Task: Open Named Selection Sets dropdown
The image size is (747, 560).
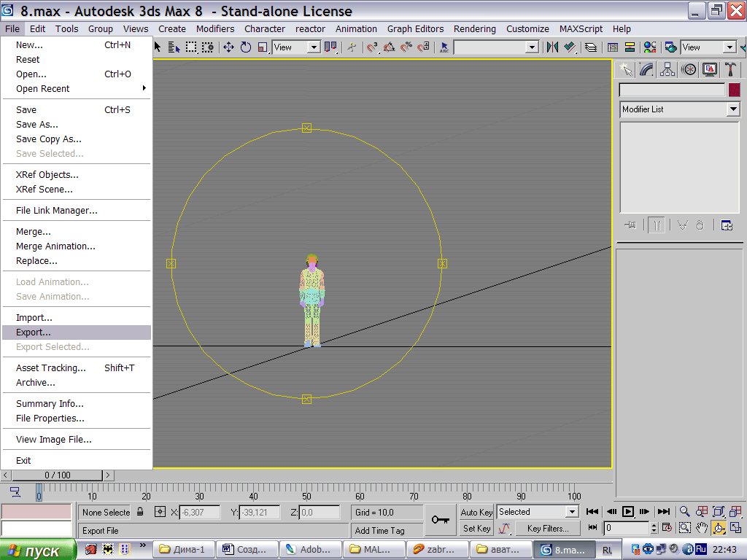Action: tap(533, 47)
